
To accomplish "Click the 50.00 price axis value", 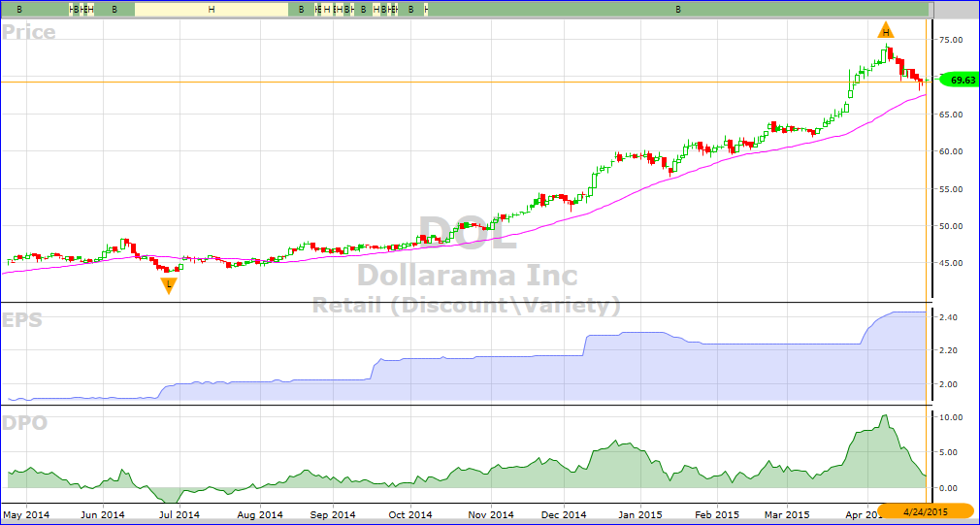I will (x=953, y=226).
